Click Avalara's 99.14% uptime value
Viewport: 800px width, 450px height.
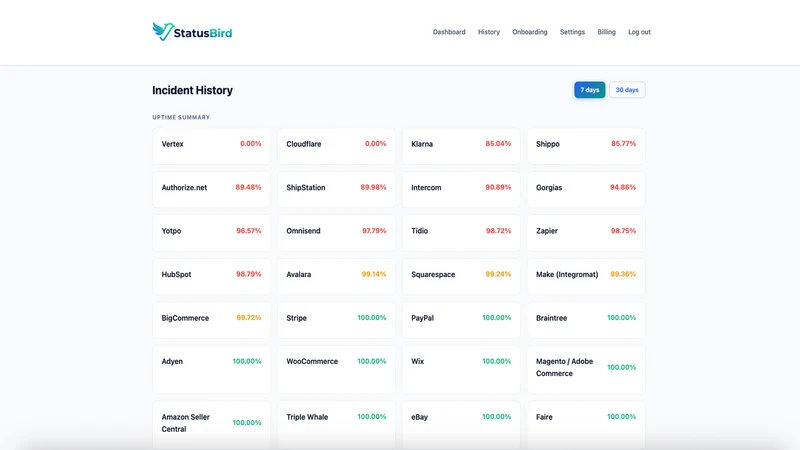(374, 274)
